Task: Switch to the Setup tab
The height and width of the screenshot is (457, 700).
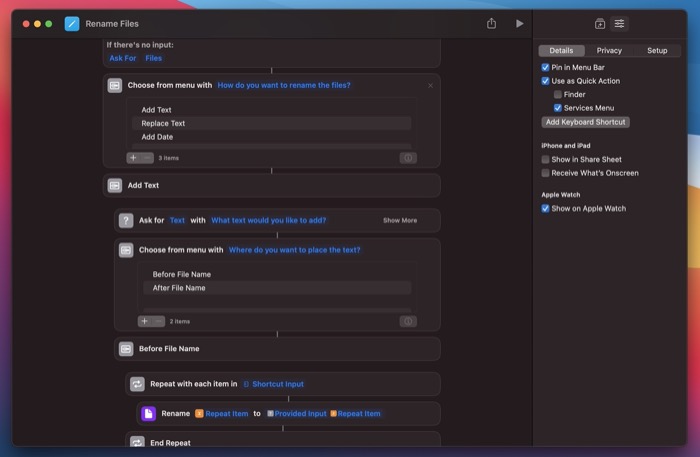Action: tap(657, 50)
